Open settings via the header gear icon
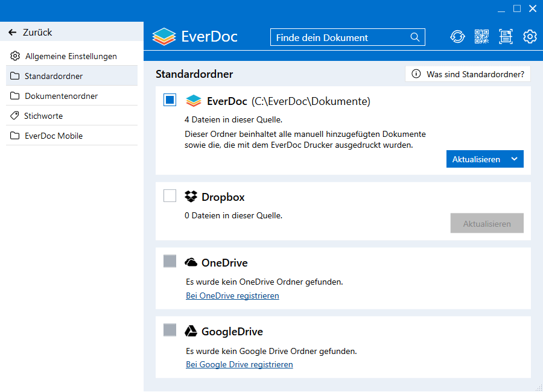This screenshot has height=392, width=543. [530, 37]
